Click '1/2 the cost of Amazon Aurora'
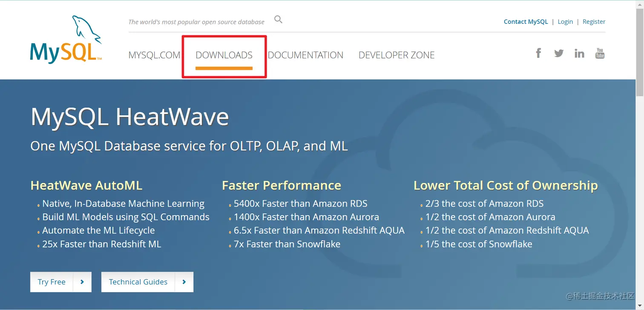The image size is (644, 310). click(490, 217)
